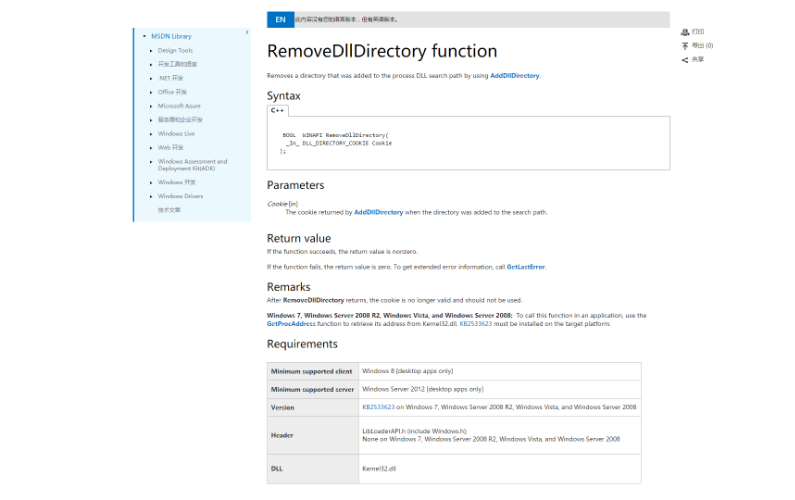795x500 pixels.
Task: Open .NET 开发 in the sidebar
Action: 170,78
